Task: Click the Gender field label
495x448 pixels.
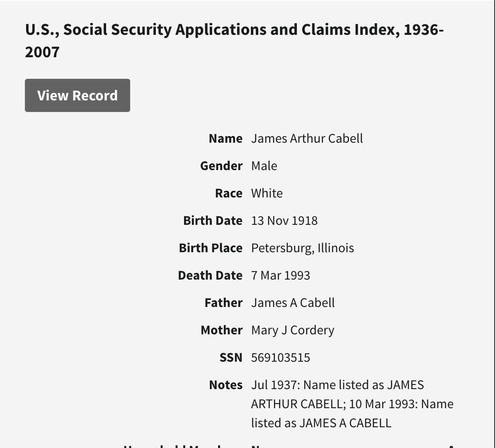Action: [x=221, y=166]
